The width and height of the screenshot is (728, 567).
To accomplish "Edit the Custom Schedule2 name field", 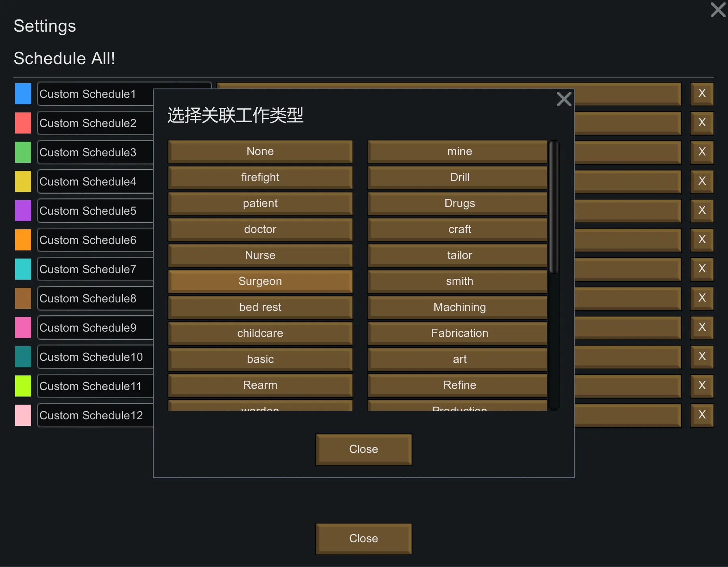I will [95, 123].
